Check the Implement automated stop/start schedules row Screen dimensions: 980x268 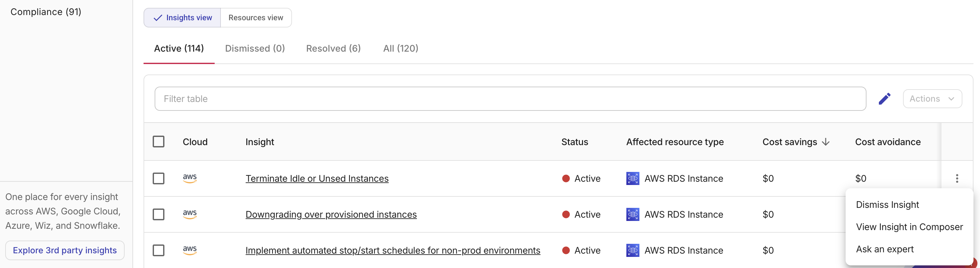159,250
